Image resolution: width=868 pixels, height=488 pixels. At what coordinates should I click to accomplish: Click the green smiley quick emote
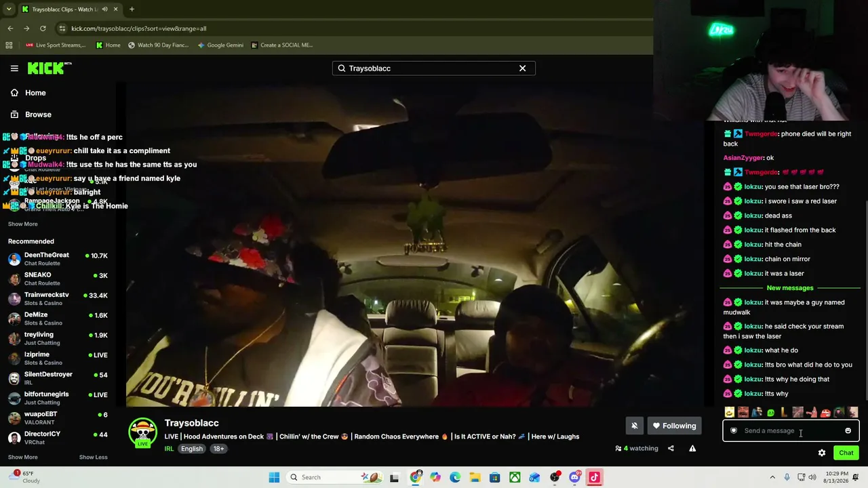point(770,412)
